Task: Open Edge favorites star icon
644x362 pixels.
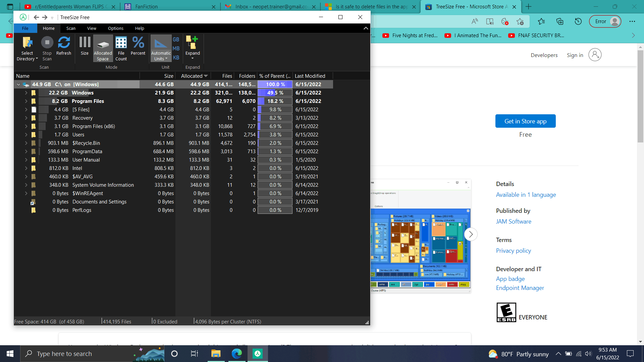Action: [x=541, y=21]
